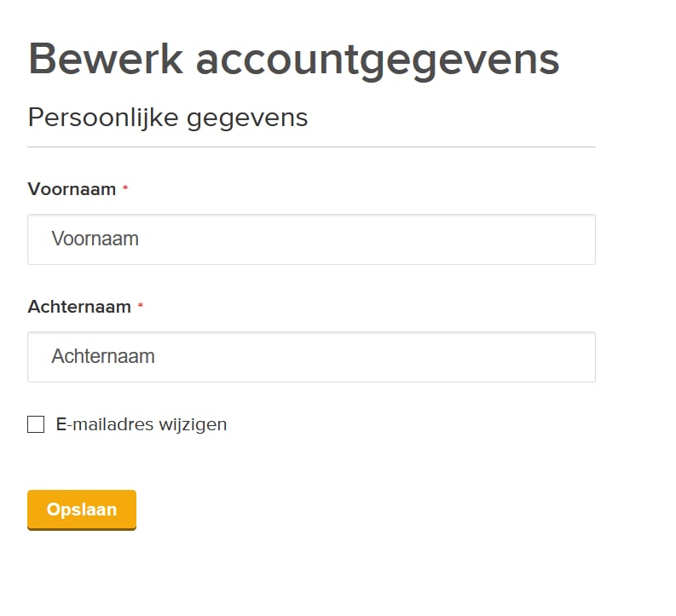Click the bold Voornaam field label
The image size is (676, 616).
(x=72, y=189)
